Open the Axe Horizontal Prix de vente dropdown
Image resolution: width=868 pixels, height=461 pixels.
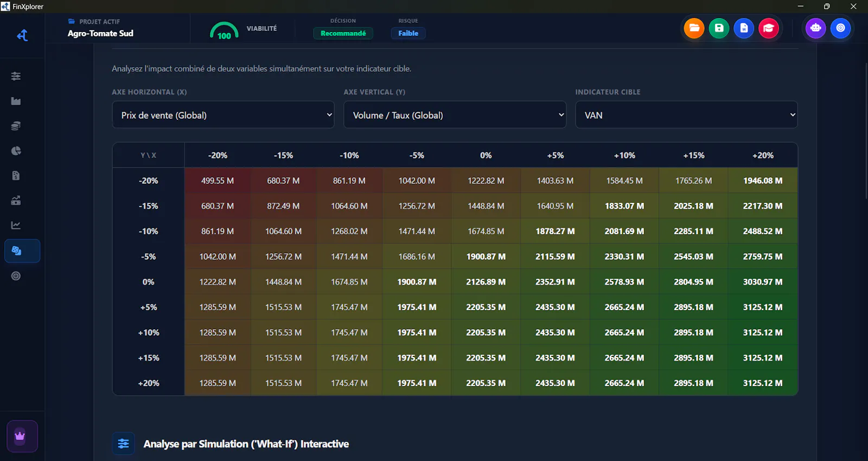pos(223,115)
